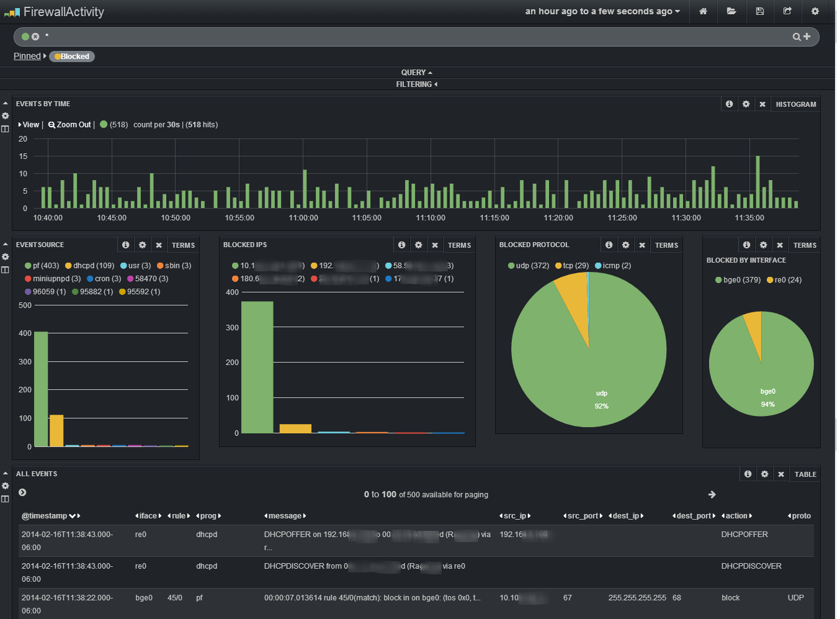The image size is (840, 619).
Task: Toggle the dhcpd (109) legend series
Action: [x=90, y=266]
